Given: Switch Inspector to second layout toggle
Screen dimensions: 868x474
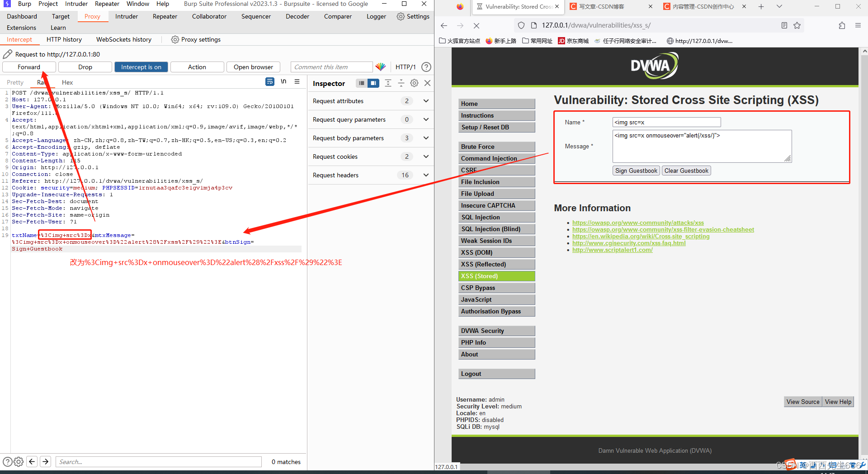Looking at the screenshot, I should point(373,83).
